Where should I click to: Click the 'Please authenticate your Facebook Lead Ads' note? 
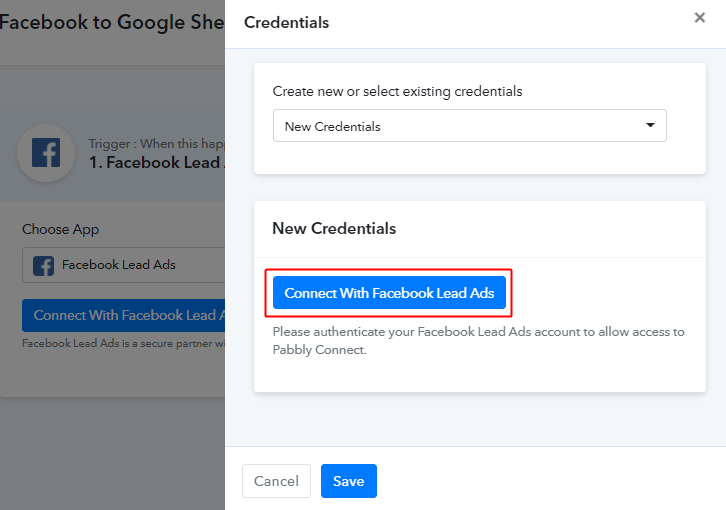[478, 340]
